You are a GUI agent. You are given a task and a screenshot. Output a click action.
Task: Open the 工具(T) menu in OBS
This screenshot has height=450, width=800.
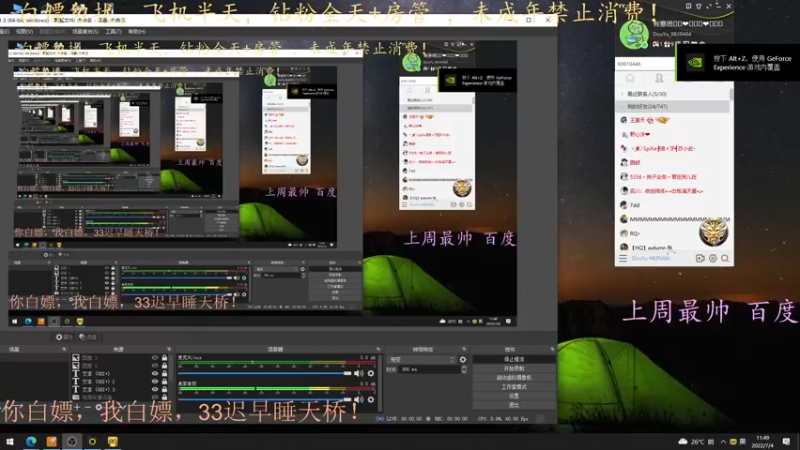pyautogui.click(x=113, y=32)
